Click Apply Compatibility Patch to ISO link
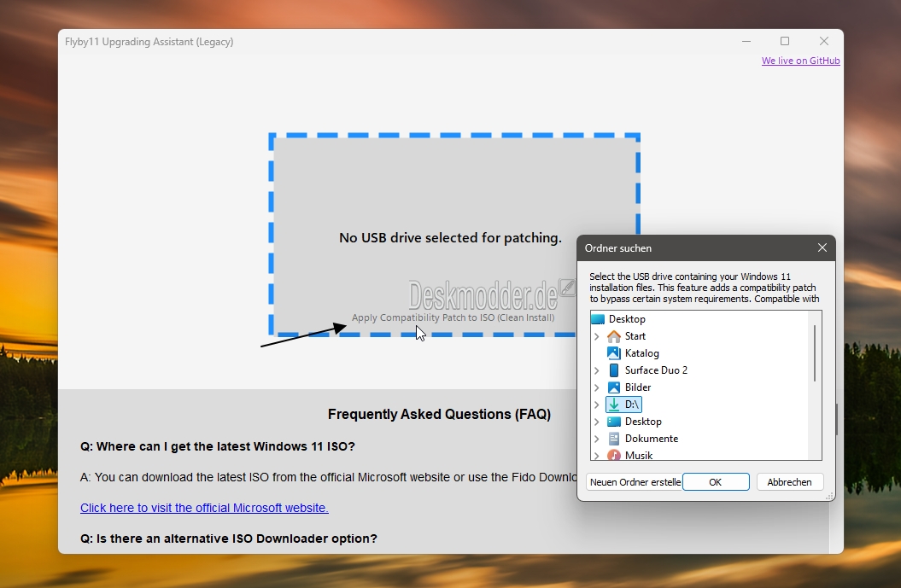 coord(453,317)
